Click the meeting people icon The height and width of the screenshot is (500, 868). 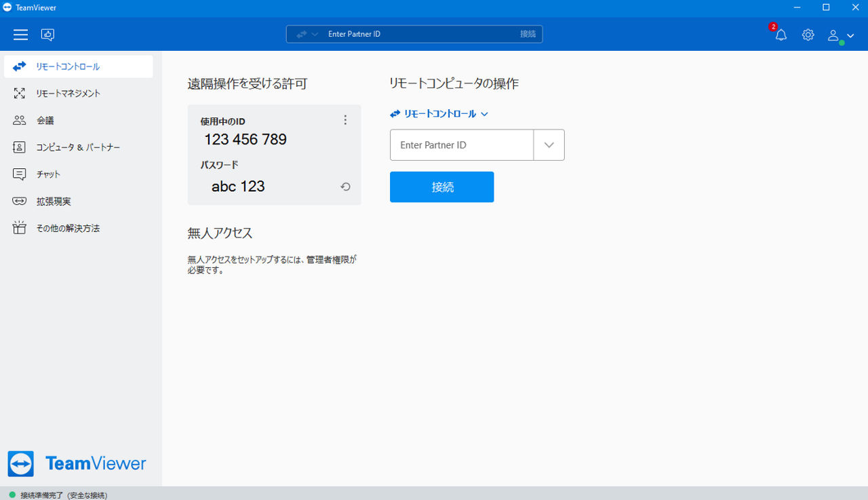pyautogui.click(x=19, y=120)
